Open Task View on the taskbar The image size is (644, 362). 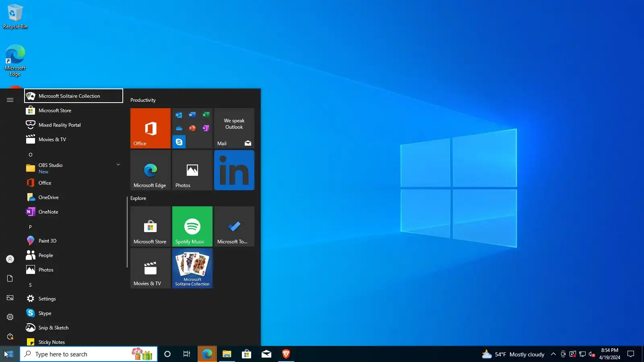pos(187,354)
